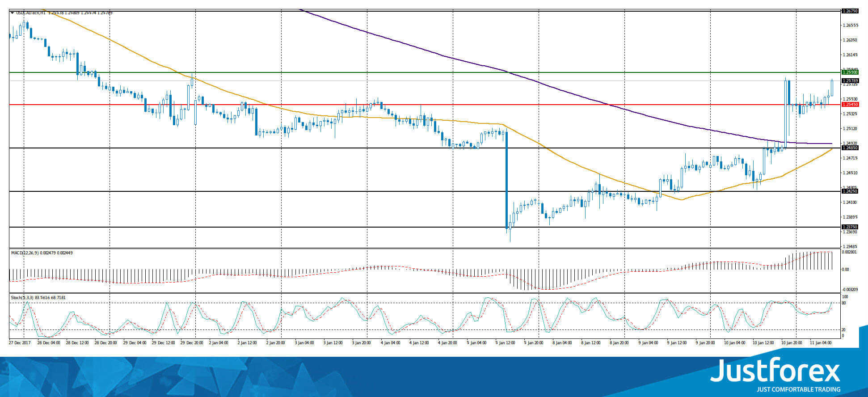Click the 10 Jan 20:00 time label
The image size is (868, 397).
tap(792, 343)
